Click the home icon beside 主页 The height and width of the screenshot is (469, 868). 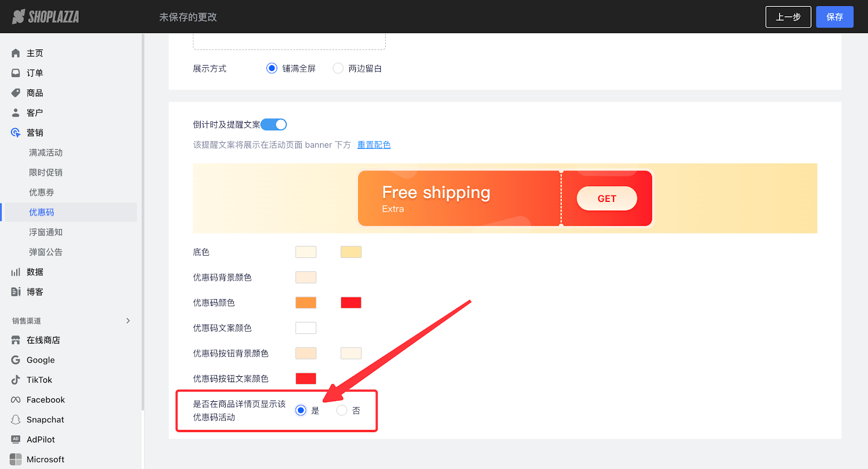[x=16, y=53]
